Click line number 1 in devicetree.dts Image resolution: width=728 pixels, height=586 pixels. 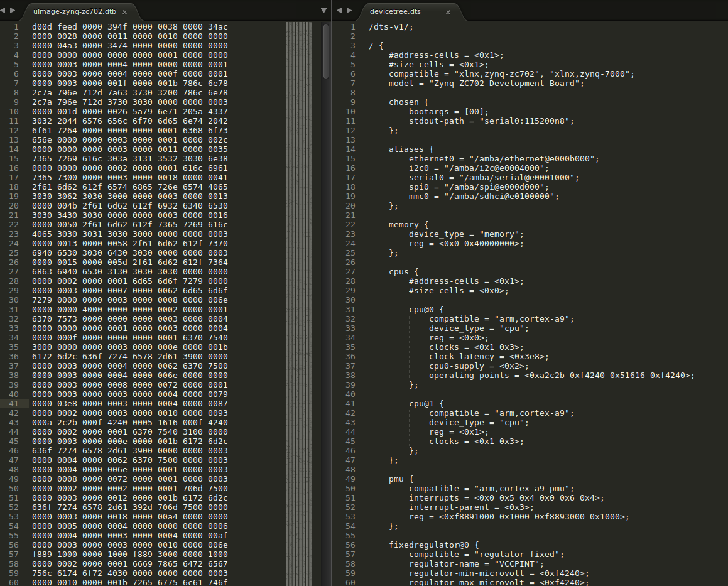[352, 26]
